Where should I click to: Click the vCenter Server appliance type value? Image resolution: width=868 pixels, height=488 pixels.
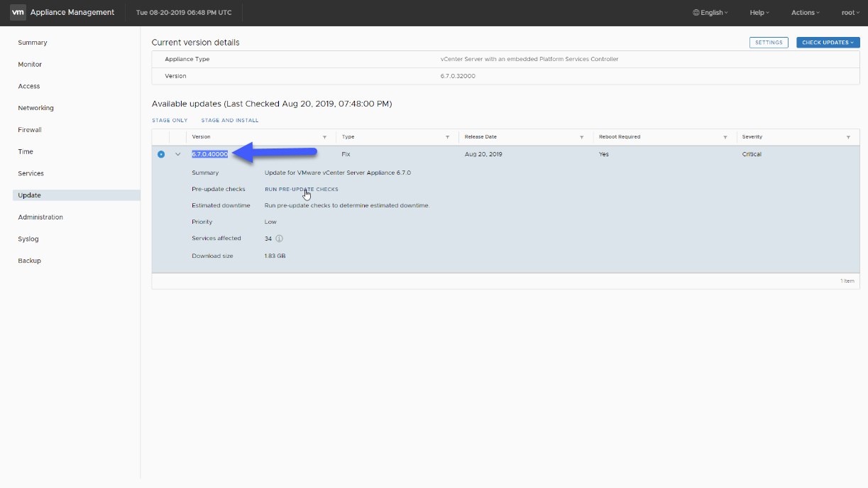529,60
